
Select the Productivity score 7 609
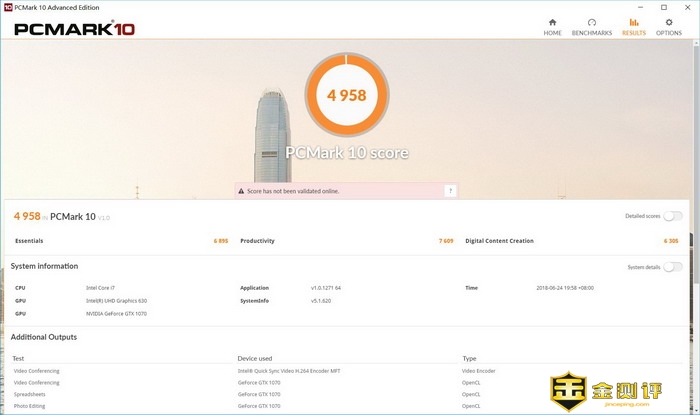tap(445, 241)
